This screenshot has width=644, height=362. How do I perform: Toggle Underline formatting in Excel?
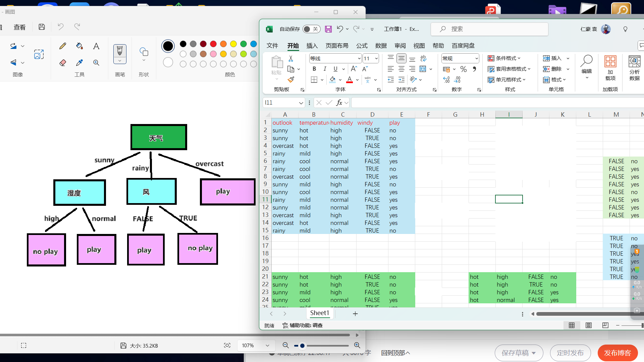coord(335,69)
